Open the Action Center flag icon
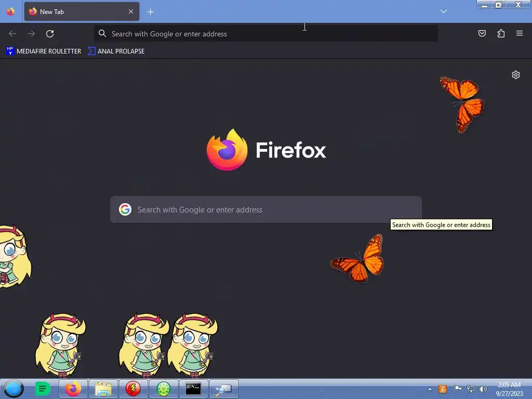The image size is (532, 399). (458, 389)
